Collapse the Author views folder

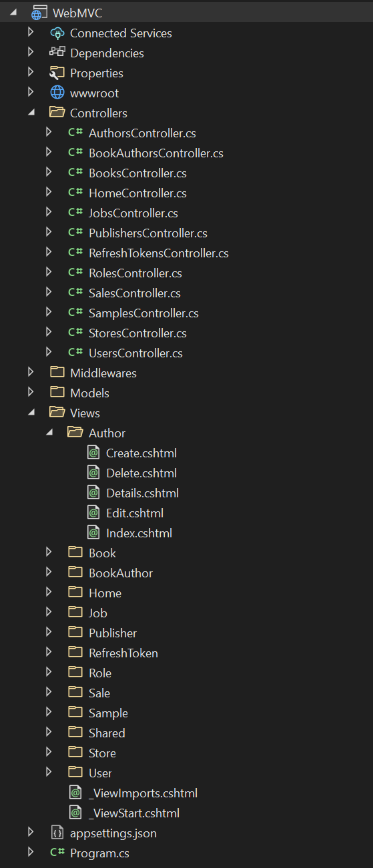pyautogui.click(x=49, y=433)
